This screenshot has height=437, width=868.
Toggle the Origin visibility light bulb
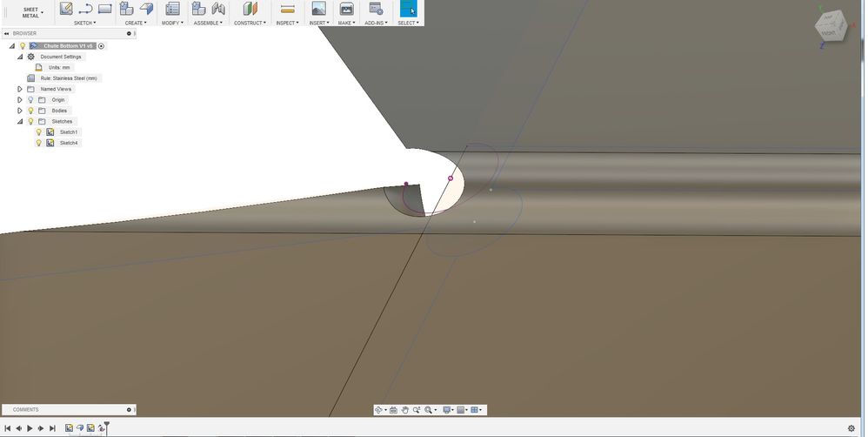(x=30, y=100)
